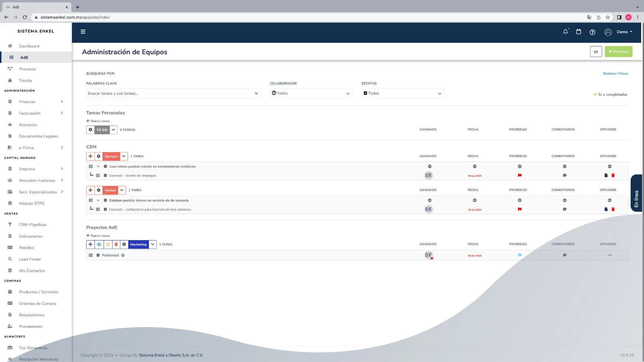Open the notifications bell
Image resolution: width=644 pixels, height=362 pixels.
566,32
